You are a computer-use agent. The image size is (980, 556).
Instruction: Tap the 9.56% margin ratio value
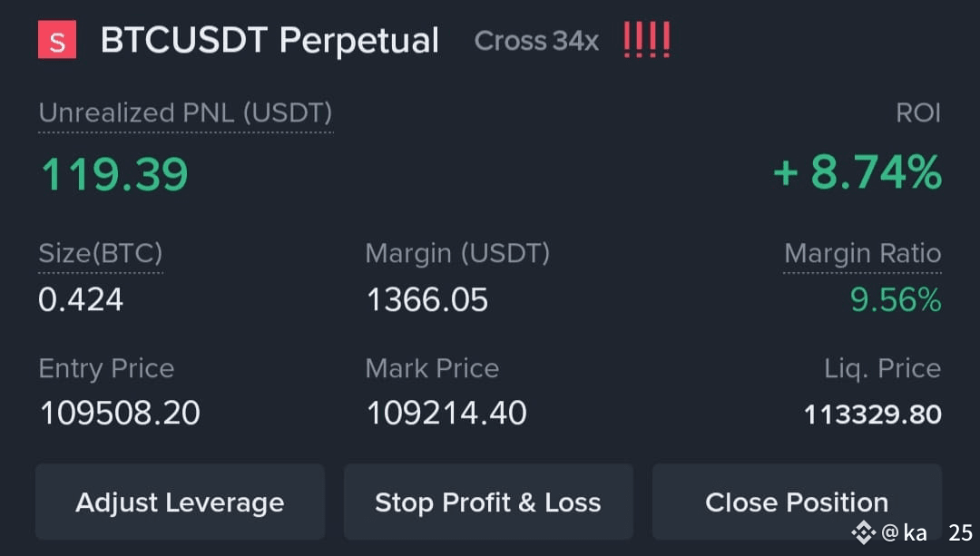(x=896, y=300)
